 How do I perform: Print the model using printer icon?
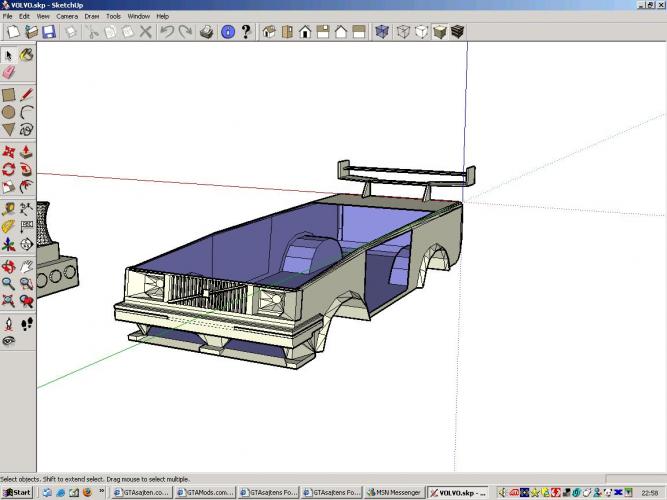[x=206, y=32]
